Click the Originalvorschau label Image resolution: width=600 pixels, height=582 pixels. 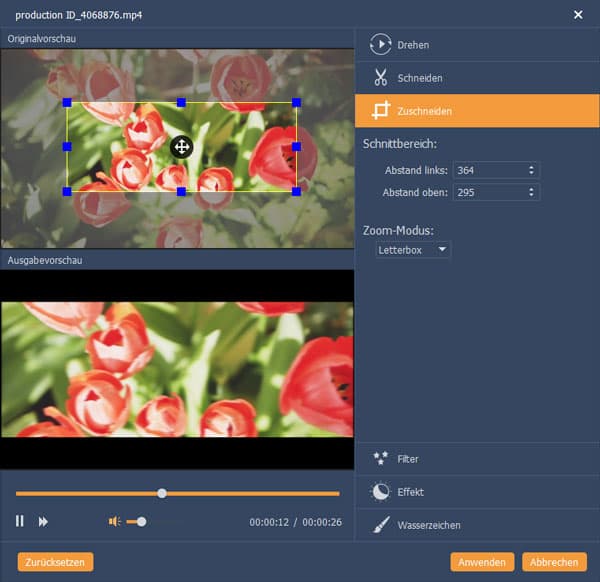[x=42, y=39]
